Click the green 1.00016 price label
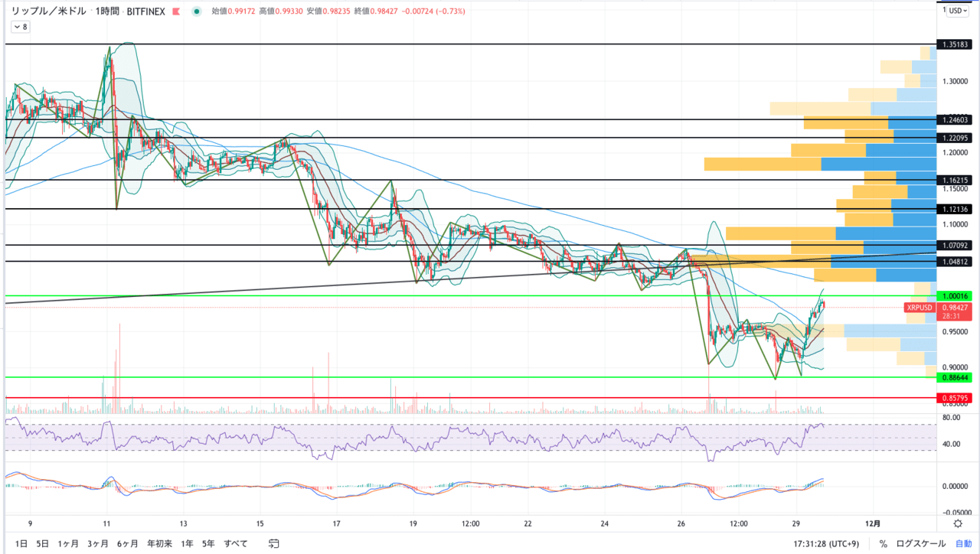Viewport: 980px width, 554px height. [955, 296]
